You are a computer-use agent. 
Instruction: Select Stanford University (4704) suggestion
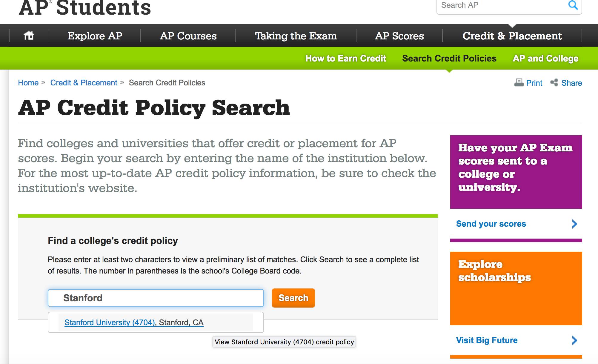click(x=134, y=322)
